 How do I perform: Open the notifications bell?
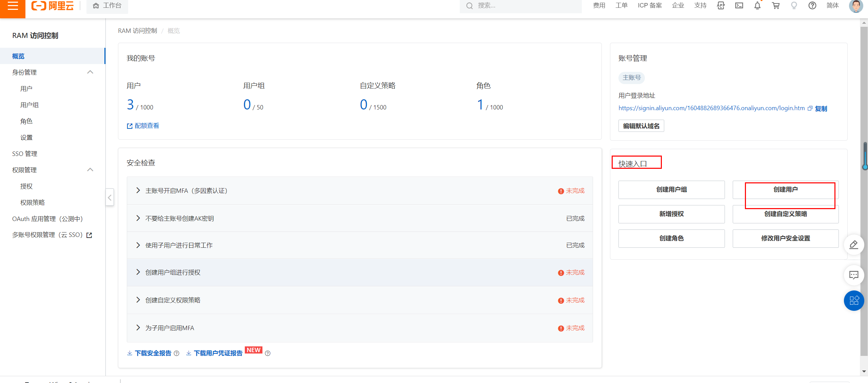point(757,5)
